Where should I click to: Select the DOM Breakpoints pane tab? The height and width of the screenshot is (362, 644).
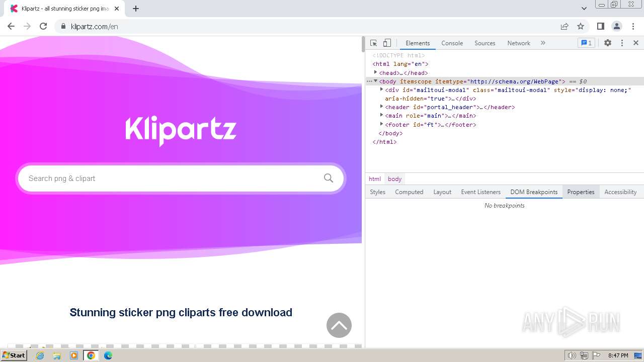point(534,192)
